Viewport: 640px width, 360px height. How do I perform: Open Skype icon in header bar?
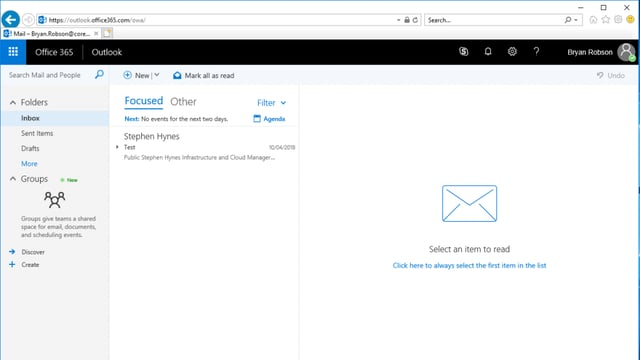pos(463,51)
